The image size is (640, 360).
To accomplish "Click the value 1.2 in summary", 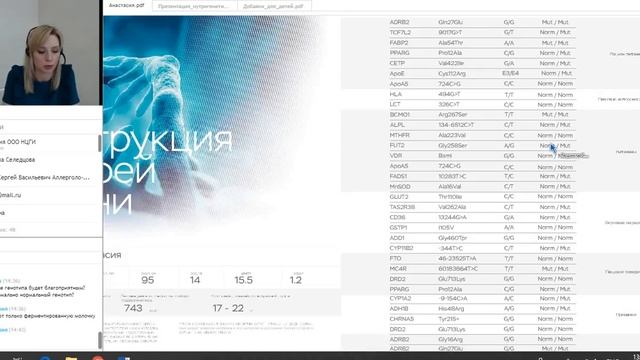I will click(296, 280).
